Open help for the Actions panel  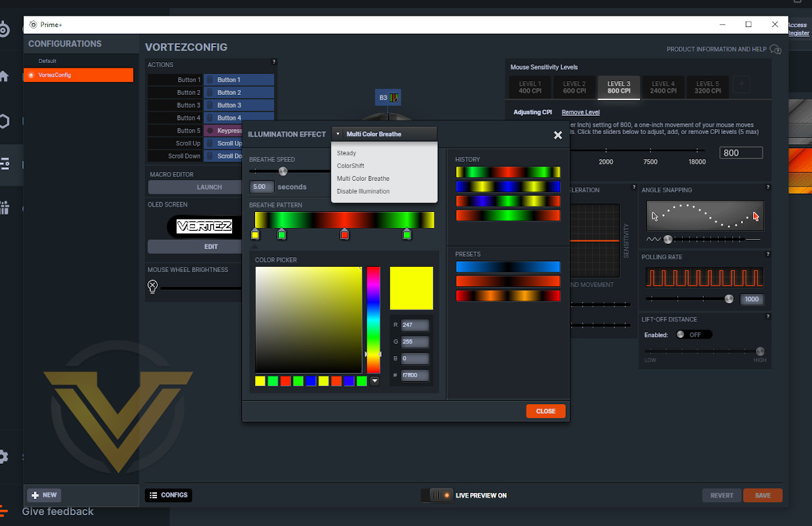273,62
